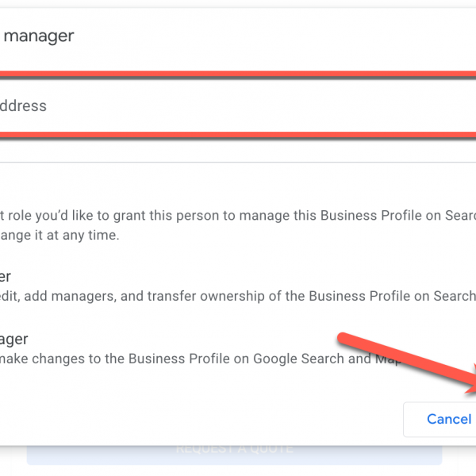476x476 pixels.
Task: Select the Owner role option
Action: [6, 276]
